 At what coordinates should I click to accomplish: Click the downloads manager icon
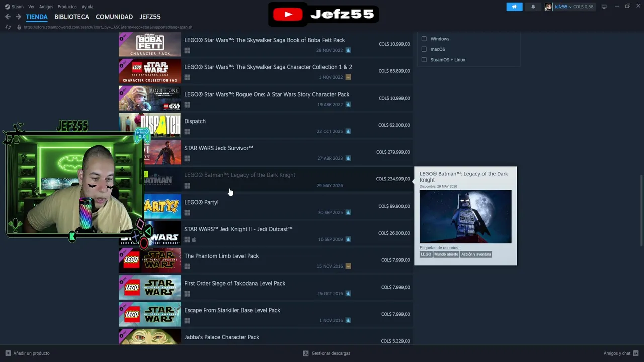pos(305,353)
